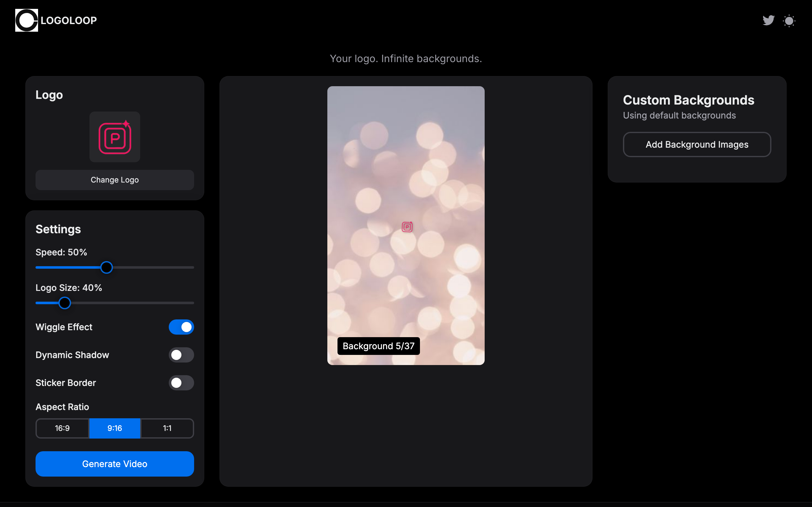Image resolution: width=812 pixels, height=507 pixels.
Task: Click the Custom Backgrounds panel heading
Action: pos(689,99)
